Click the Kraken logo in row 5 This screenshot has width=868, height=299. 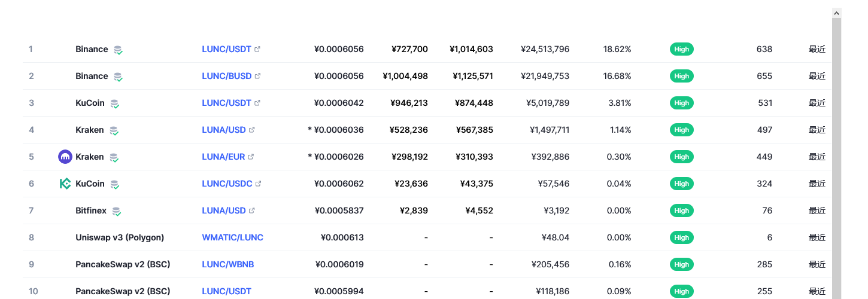pyautogui.click(x=65, y=157)
